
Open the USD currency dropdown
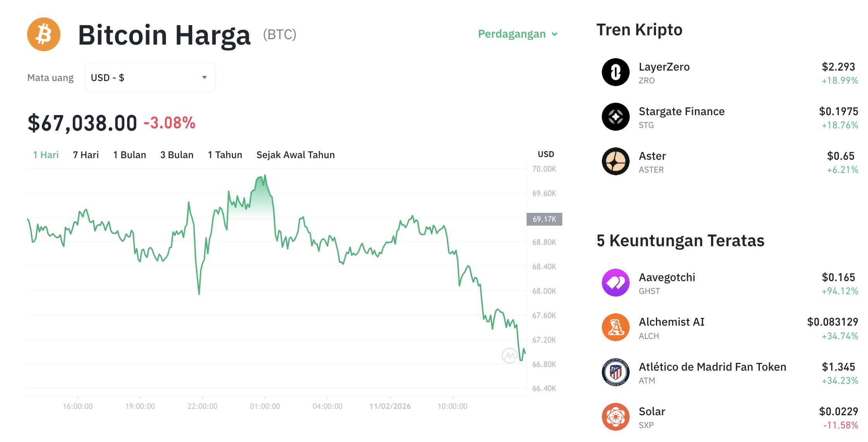pos(150,78)
